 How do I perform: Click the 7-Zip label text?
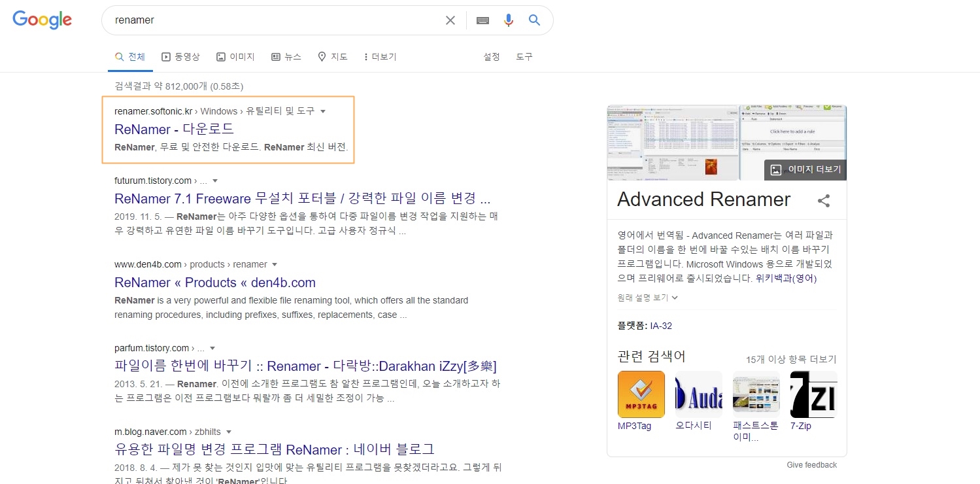point(801,426)
